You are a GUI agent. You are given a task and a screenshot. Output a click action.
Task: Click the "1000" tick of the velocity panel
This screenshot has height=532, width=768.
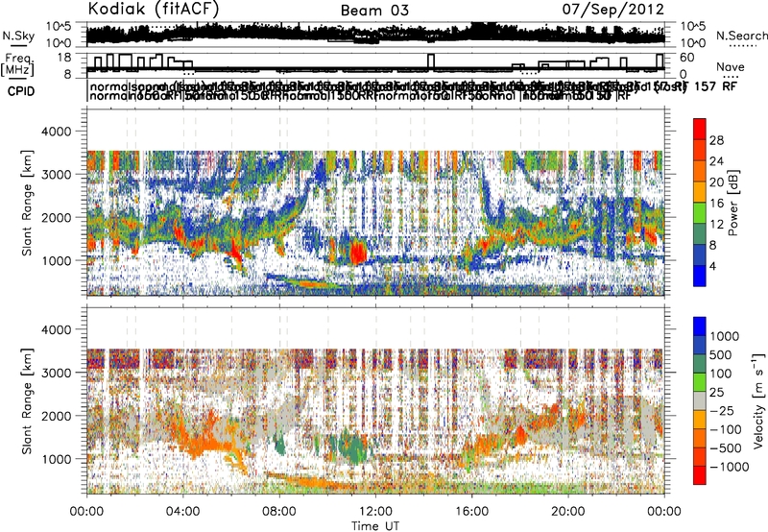tap(59, 459)
